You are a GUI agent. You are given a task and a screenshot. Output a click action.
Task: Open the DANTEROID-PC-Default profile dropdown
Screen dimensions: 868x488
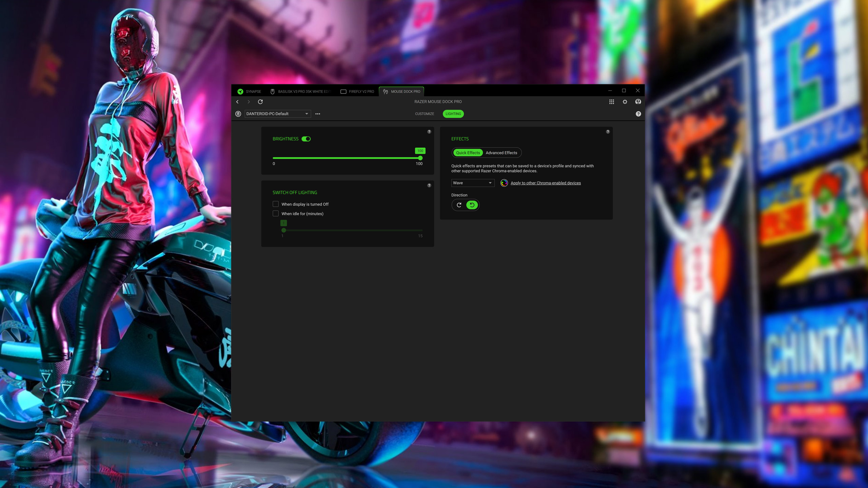click(x=277, y=114)
